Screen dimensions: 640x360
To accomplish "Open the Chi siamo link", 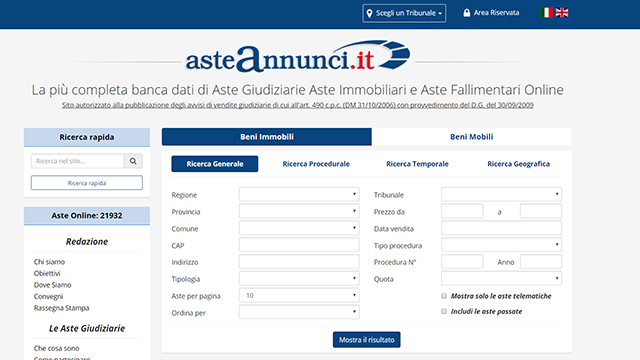I will pyautogui.click(x=49, y=262).
